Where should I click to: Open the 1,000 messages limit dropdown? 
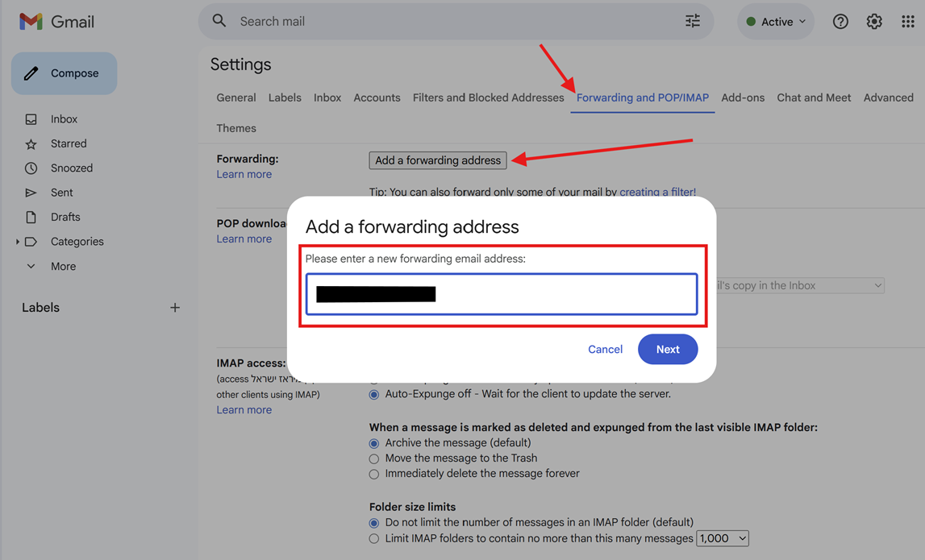point(722,538)
